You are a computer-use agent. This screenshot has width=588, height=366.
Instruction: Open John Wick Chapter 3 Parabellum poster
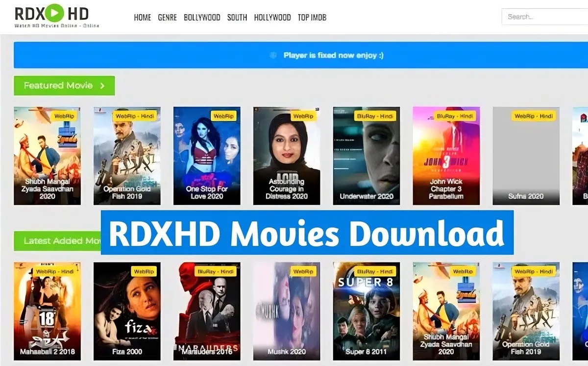[x=446, y=156]
